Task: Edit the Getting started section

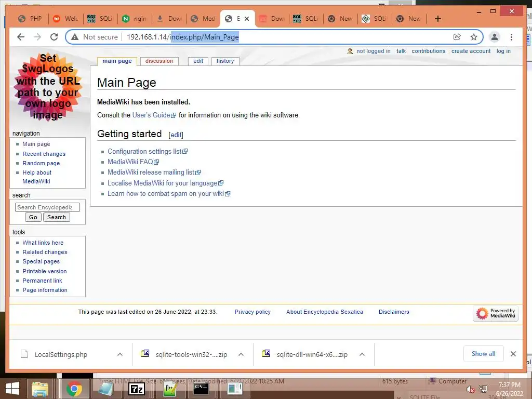Action: [176, 135]
